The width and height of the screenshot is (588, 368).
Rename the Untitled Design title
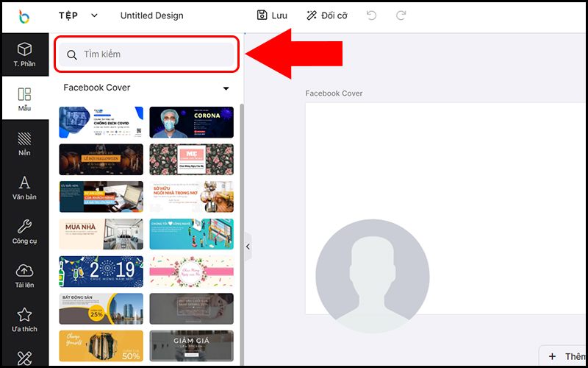(x=152, y=15)
